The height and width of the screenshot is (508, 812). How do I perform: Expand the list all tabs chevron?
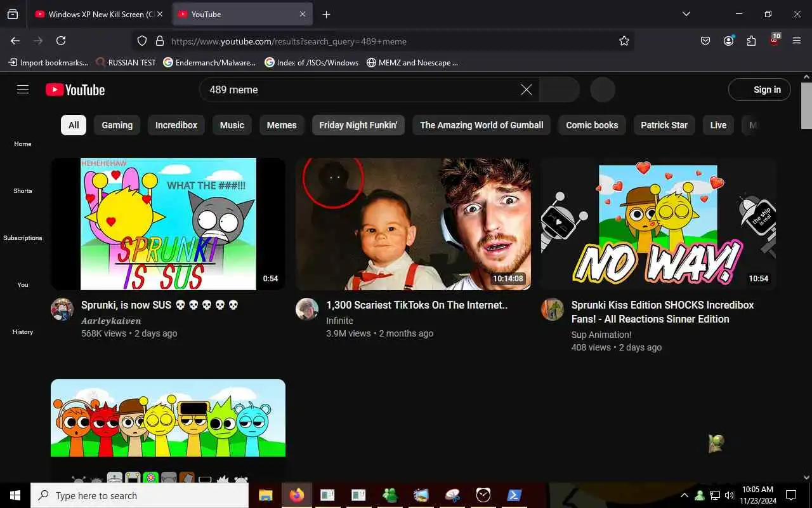coord(686,14)
